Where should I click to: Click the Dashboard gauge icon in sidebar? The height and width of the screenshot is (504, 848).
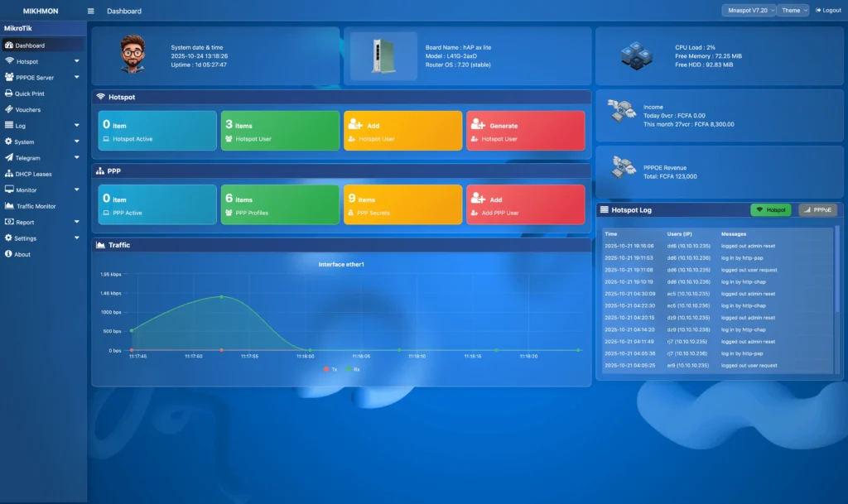[9, 46]
